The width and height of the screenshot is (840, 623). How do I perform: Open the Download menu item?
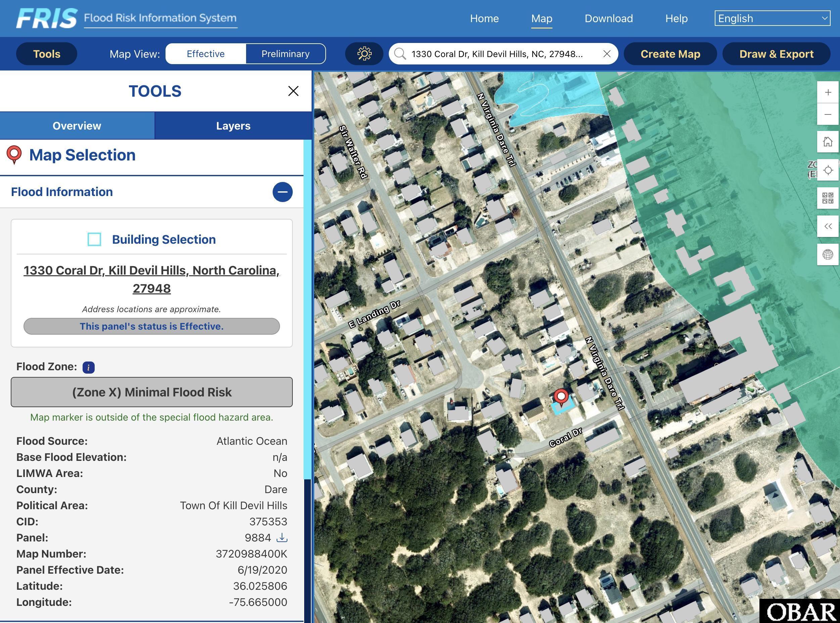tap(609, 18)
